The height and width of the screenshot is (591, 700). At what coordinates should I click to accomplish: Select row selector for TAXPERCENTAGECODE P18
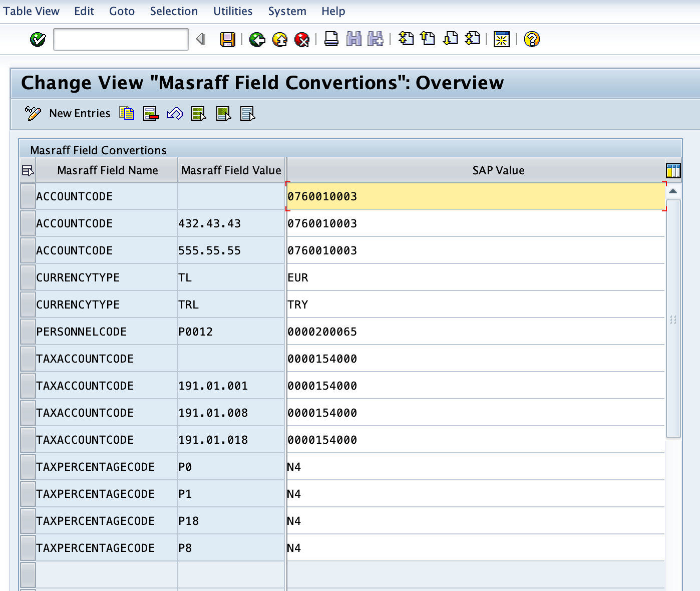coord(28,521)
